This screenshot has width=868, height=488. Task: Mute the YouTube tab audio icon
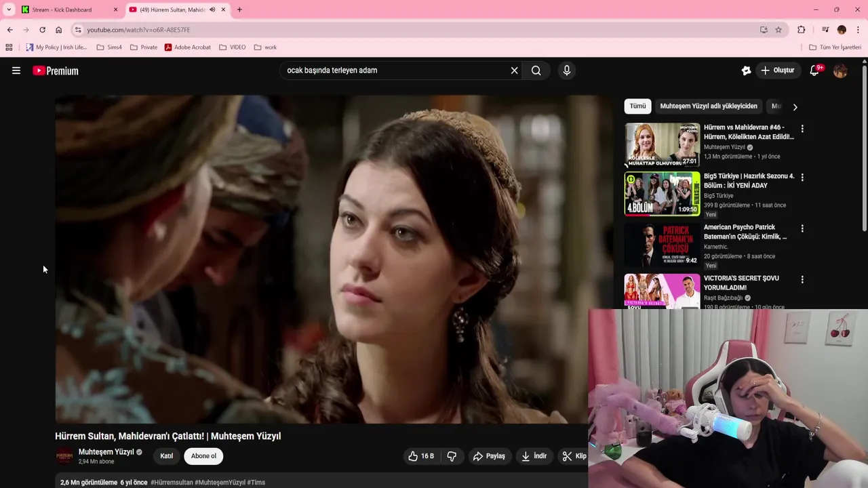[x=213, y=9]
